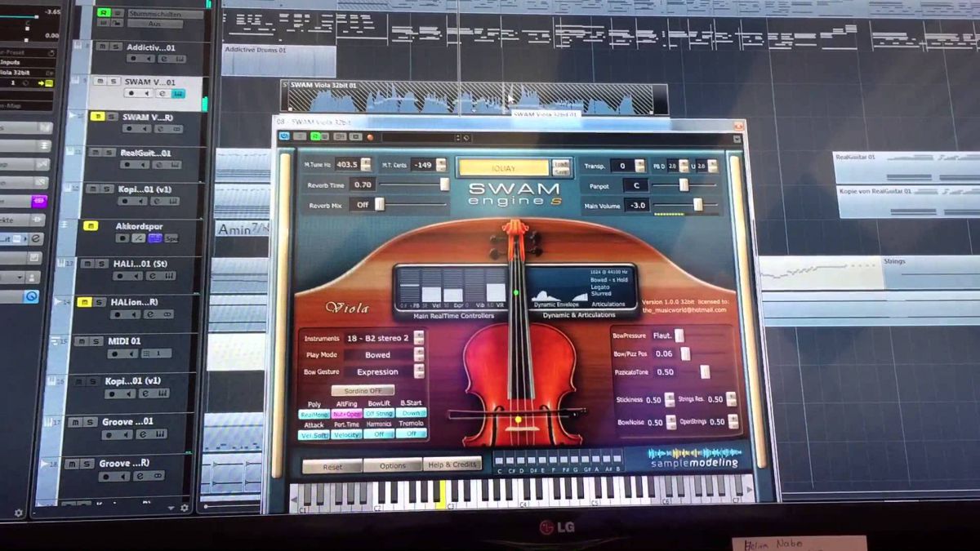This screenshot has height=551, width=980.
Task: Change the Play Mode Bowed stepper
Action: click(419, 355)
